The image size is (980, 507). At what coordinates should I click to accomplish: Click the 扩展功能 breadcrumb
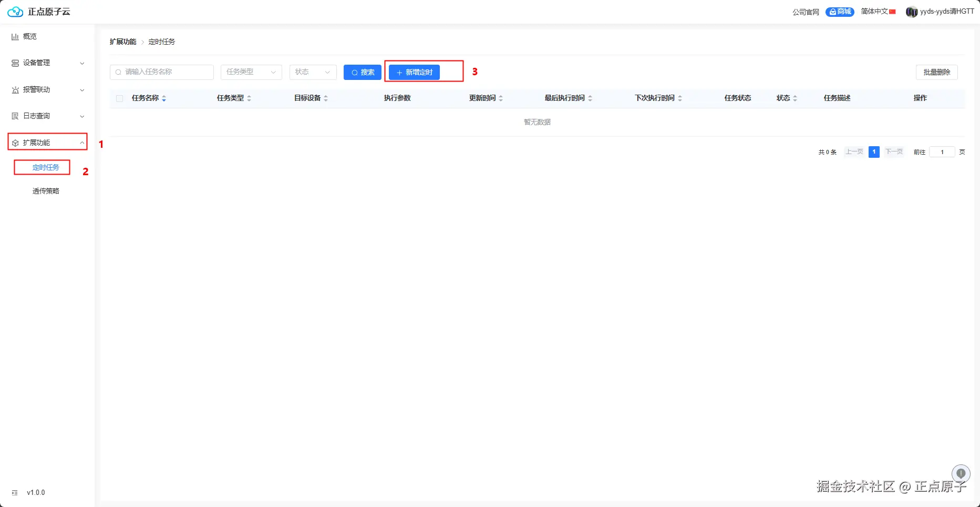tap(123, 42)
